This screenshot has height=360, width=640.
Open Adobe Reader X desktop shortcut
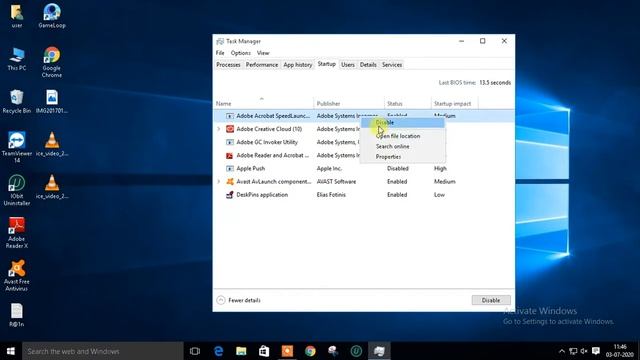[17, 233]
